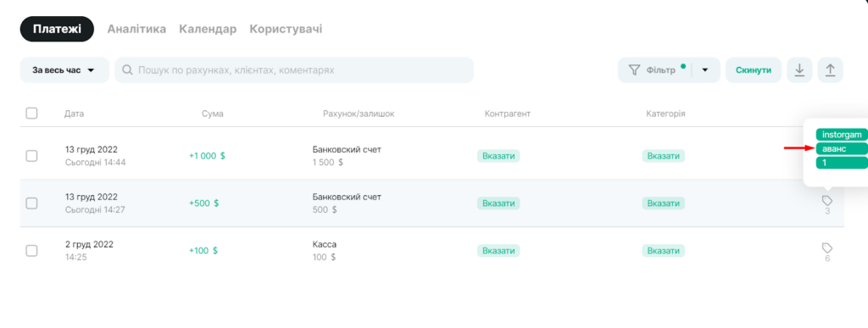Image resolution: width=868 pixels, height=328 pixels.
Task: Click the download arrow icon
Action: coord(798,70)
